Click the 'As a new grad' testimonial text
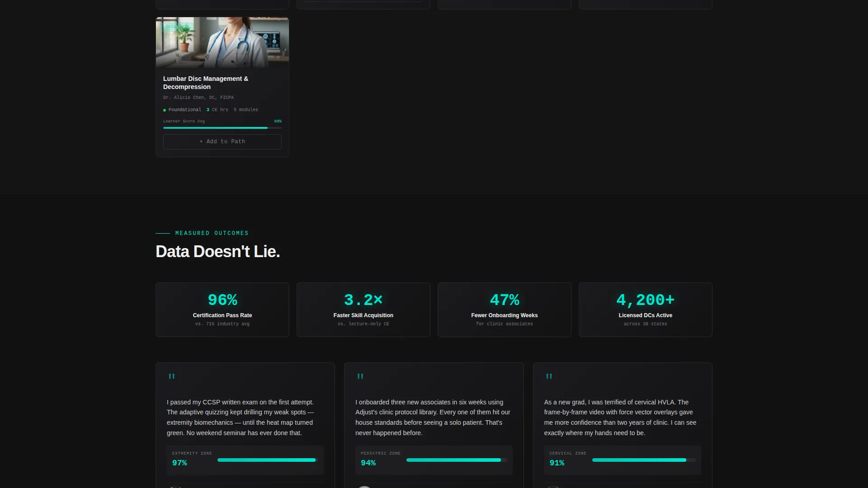The width and height of the screenshot is (868, 488). pyautogui.click(x=620, y=418)
